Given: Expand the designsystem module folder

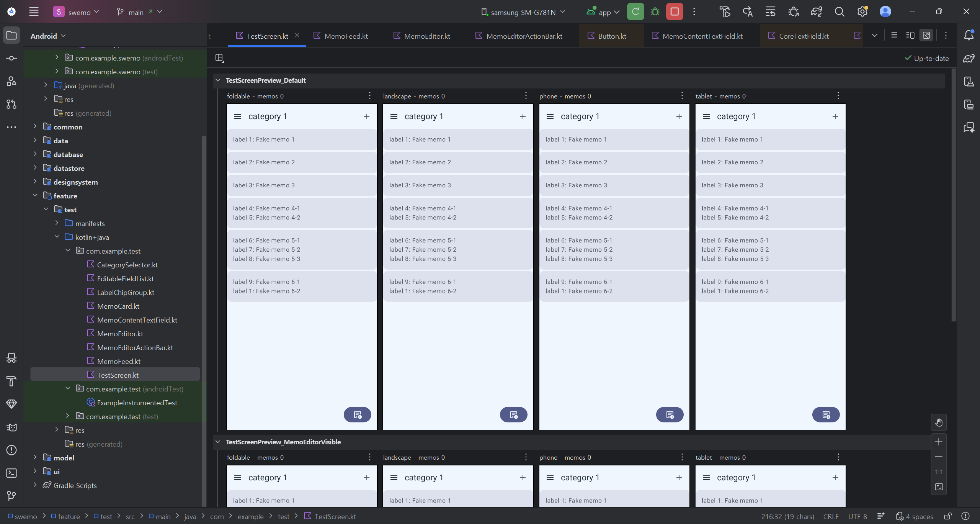Looking at the screenshot, I should tap(35, 182).
